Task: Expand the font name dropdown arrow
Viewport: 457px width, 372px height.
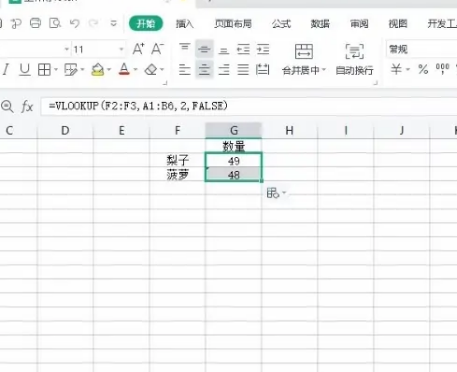Action: pyautogui.click(x=67, y=50)
